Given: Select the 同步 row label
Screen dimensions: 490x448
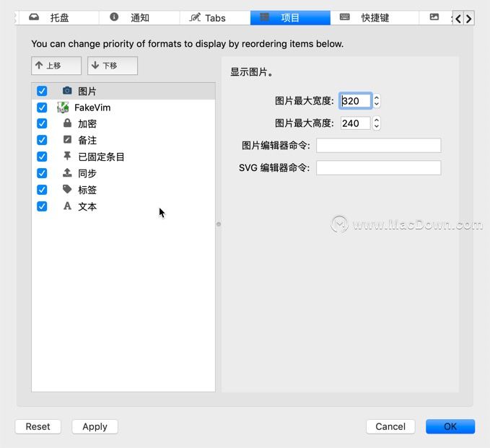Looking at the screenshot, I should pyautogui.click(x=87, y=173).
